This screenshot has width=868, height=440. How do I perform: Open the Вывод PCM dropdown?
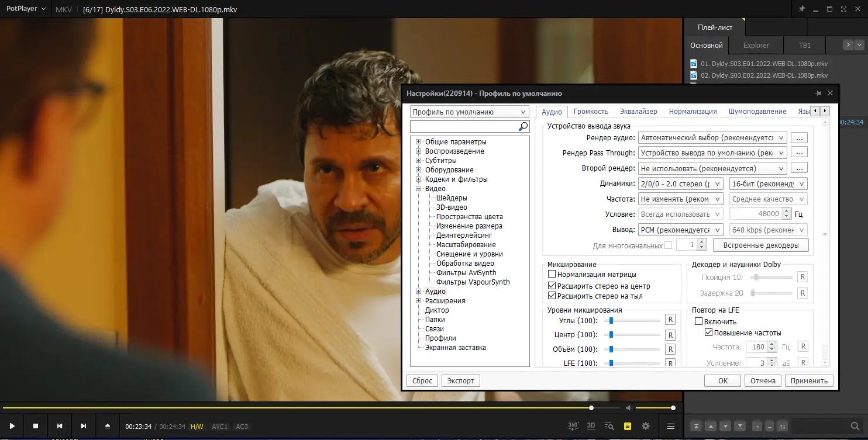(x=681, y=230)
